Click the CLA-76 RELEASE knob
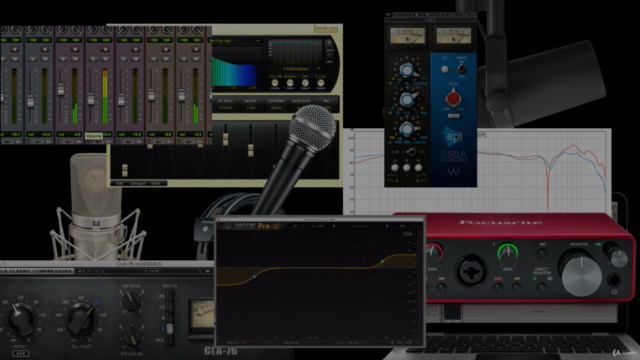This screenshot has height=360, width=640. pos(132,337)
